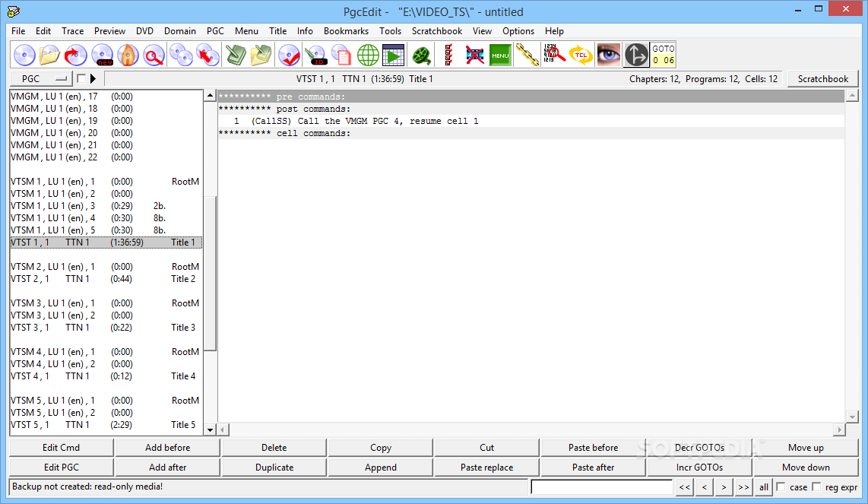Open the PGC dropdown selector
Image resolution: width=868 pixels, height=504 pixels.
(x=42, y=78)
